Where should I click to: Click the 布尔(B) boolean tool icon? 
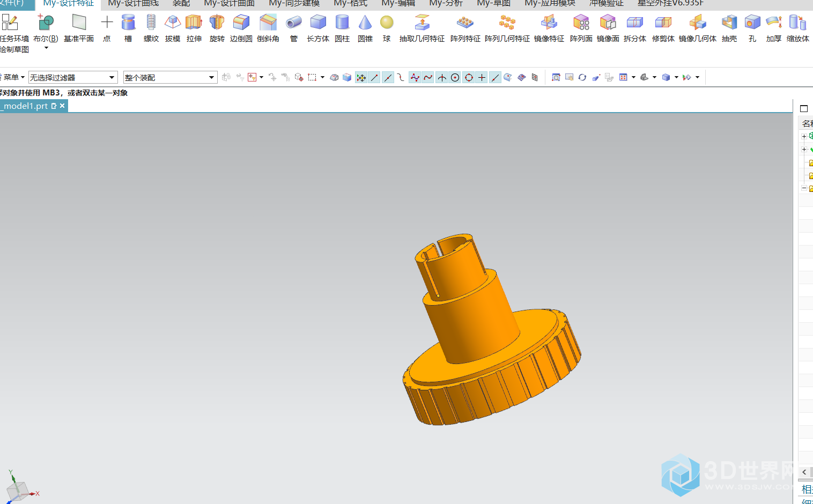pyautogui.click(x=46, y=23)
